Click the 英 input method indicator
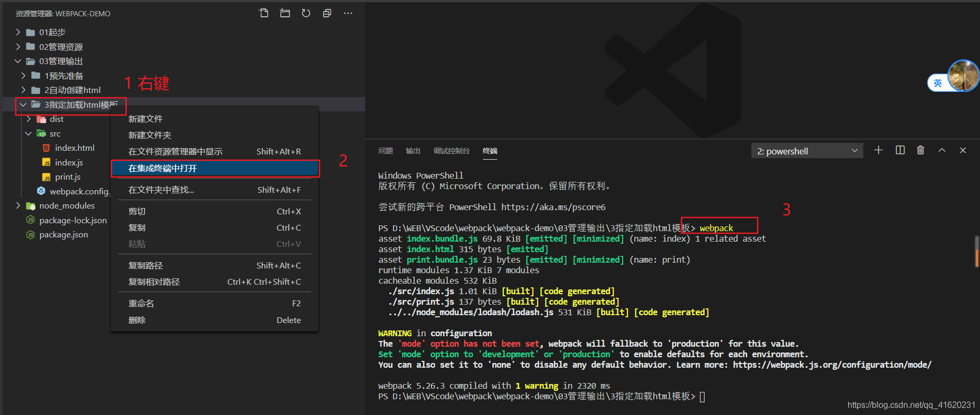The image size is (980, 415). [937, 83]
